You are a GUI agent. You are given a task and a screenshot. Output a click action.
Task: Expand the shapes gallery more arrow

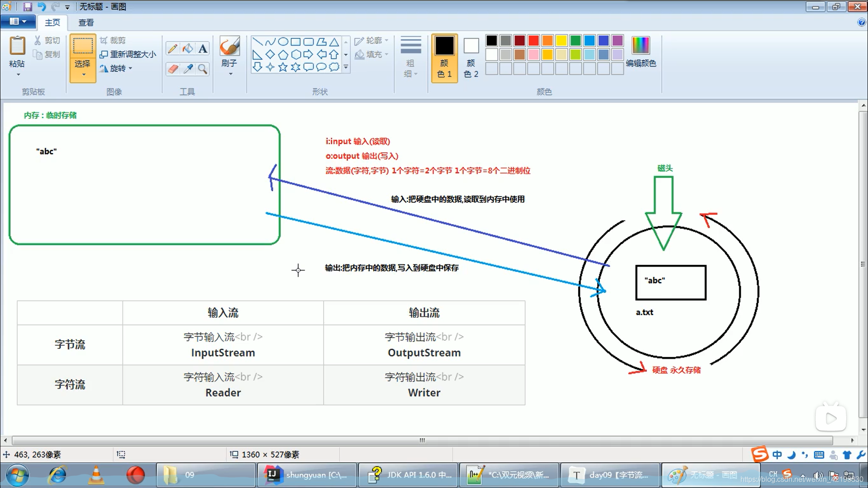point(346,67)
